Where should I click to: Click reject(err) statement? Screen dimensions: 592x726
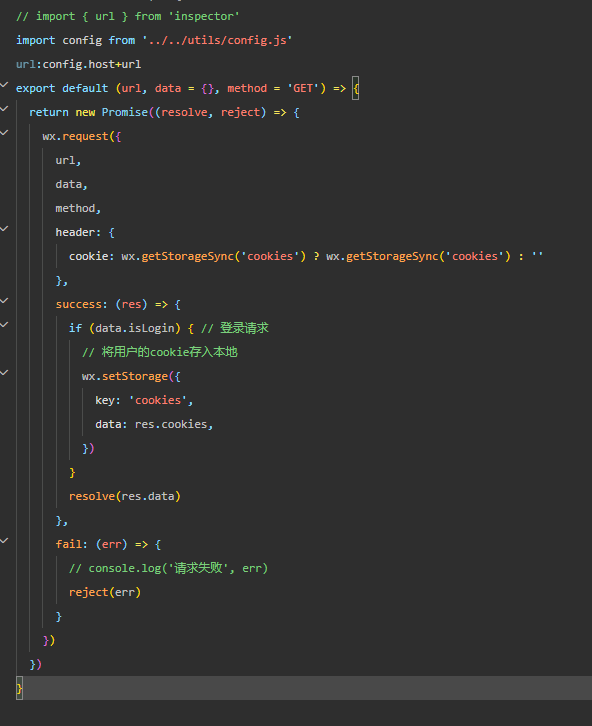pos(105,593)
